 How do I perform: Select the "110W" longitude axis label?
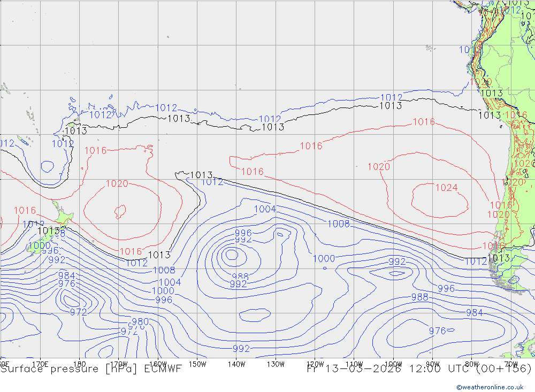click(x=354, y=364)
